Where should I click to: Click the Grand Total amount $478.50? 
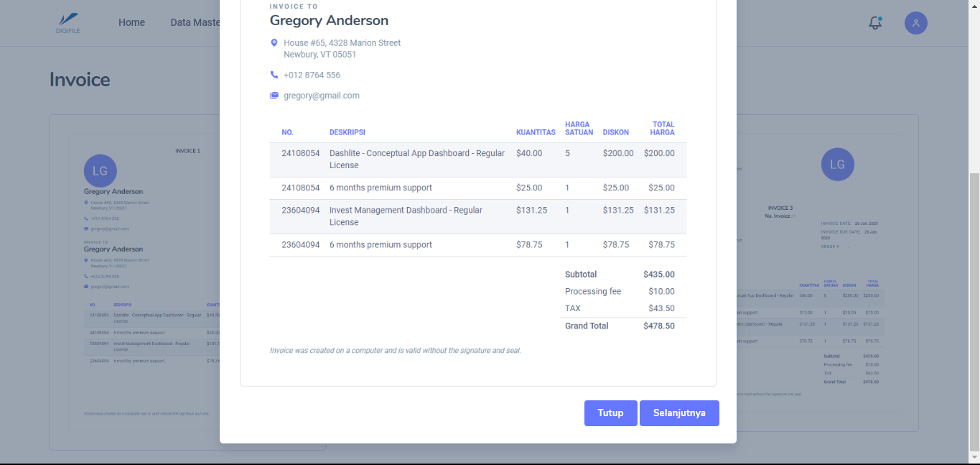(658, 326)
